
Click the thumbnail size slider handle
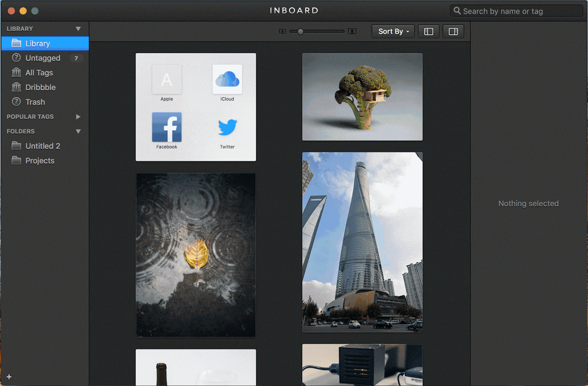[300, 31]
